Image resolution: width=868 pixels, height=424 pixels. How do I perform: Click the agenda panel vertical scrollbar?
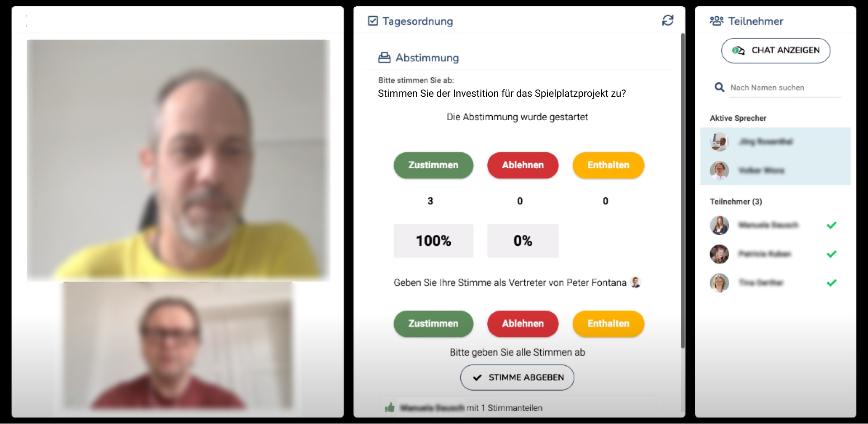click(x=683, y=190)
